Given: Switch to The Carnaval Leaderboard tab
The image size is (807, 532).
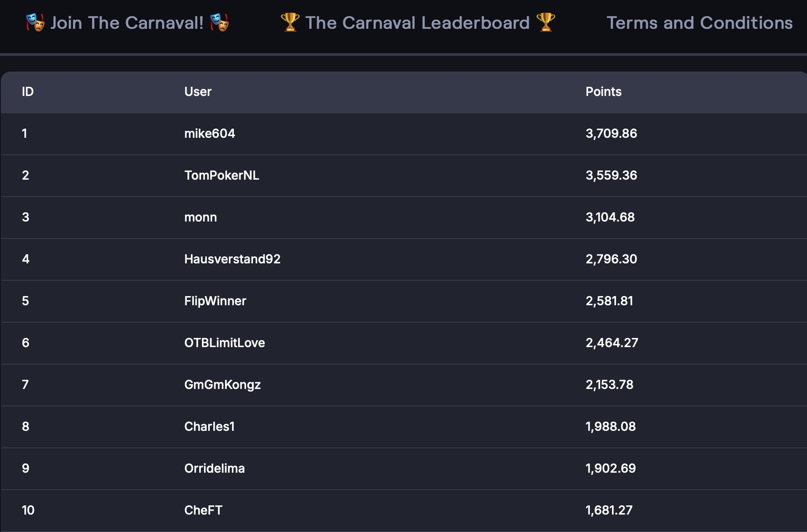Looking at the screenshot, I should [417, 23].
